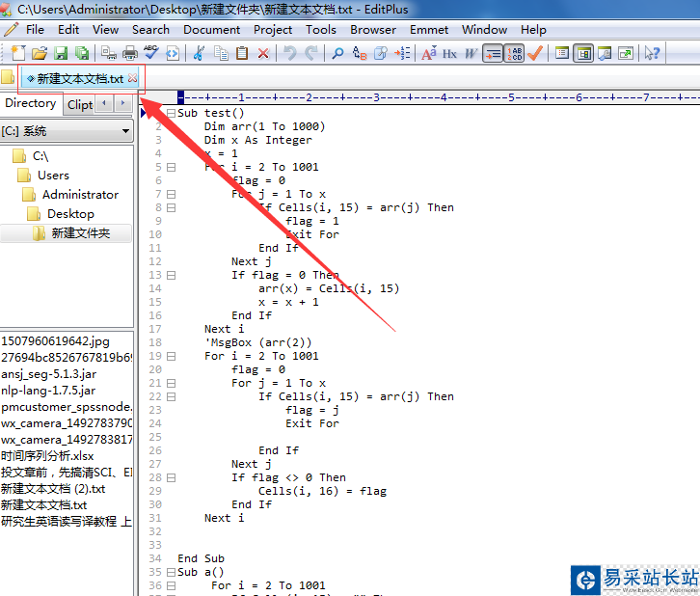Click the New file toolbar icon
Screen dimensions: 700x596
[x=17, y=53]
